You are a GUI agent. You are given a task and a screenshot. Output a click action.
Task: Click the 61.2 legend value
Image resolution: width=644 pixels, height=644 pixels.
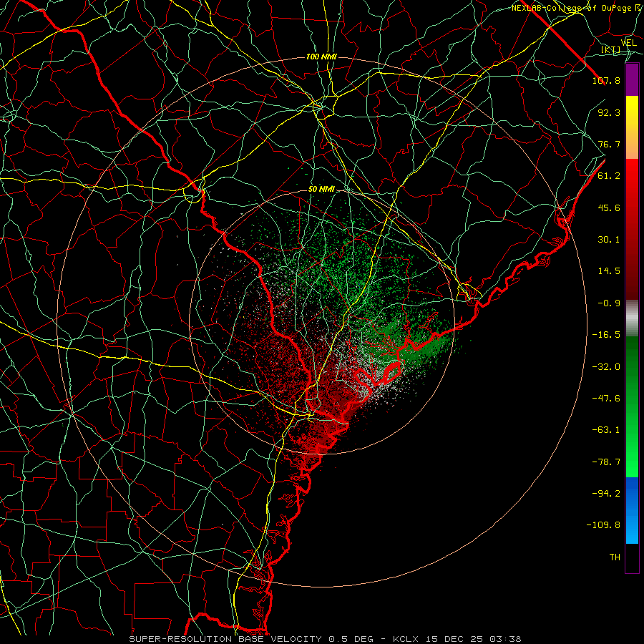(x=609, y=175)
